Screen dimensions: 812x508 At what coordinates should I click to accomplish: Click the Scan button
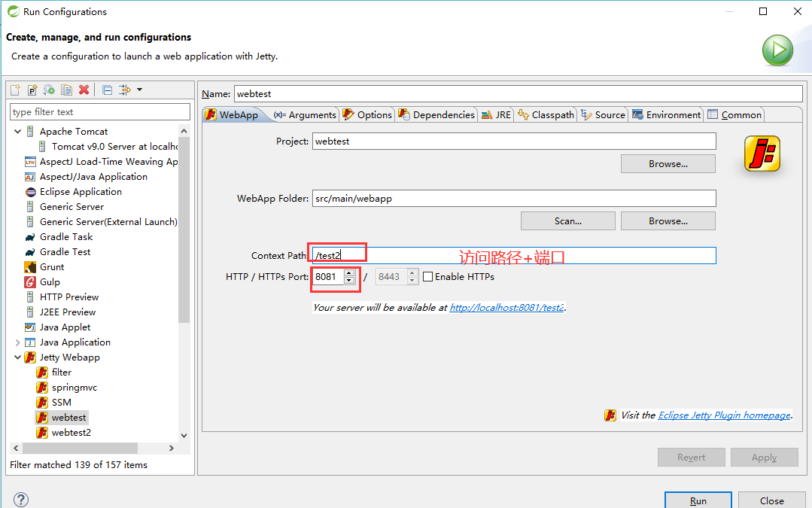pyautogui.click(x=568, y=221)
